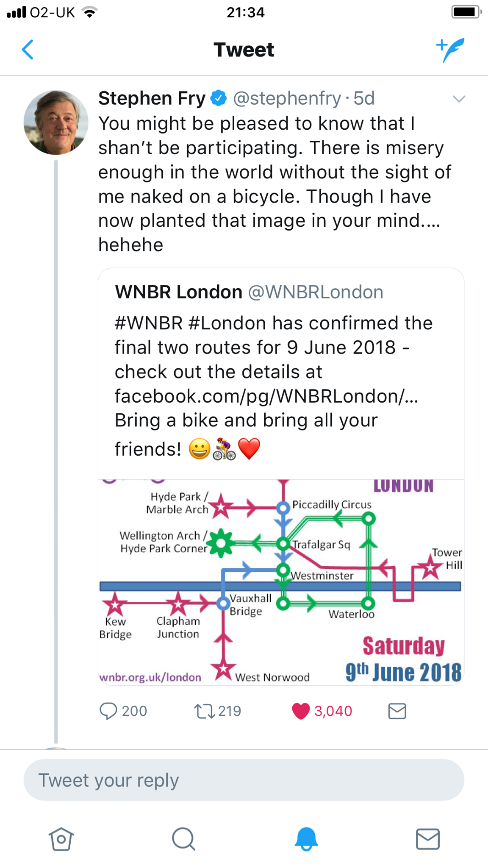Open the Notifications bell tab

(x=306, y=839)
